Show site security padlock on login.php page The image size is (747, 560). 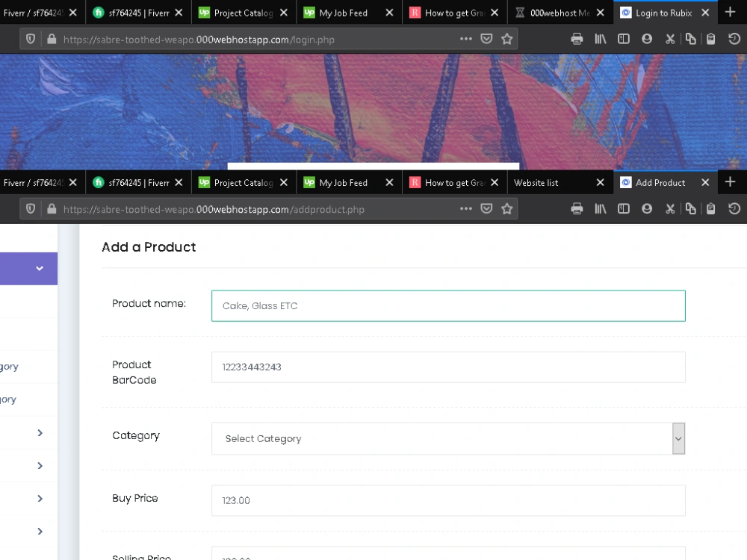coord(52,39)
